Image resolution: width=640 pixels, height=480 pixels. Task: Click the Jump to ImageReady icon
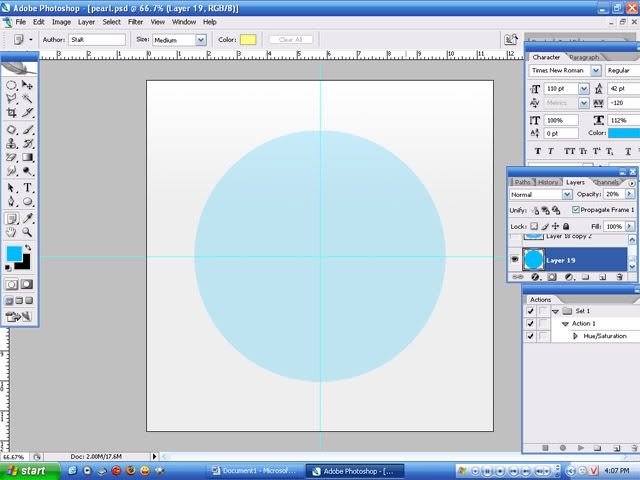(19, 316)
